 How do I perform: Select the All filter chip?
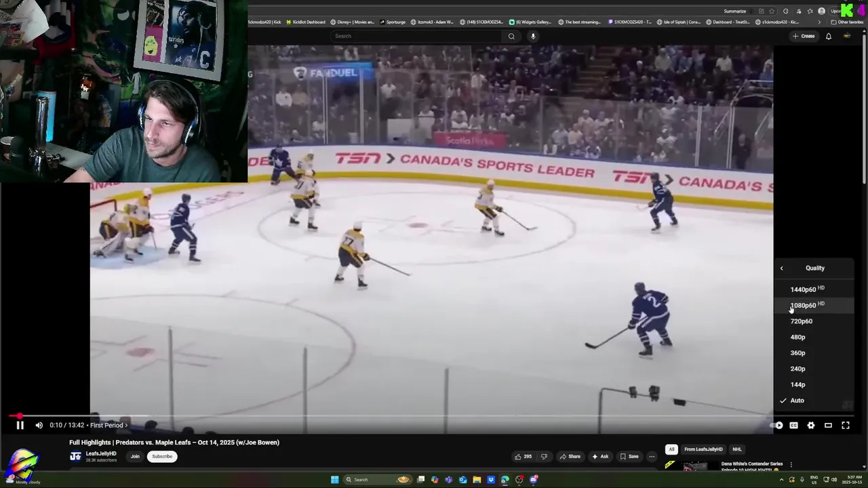click(x=671, y=449)
